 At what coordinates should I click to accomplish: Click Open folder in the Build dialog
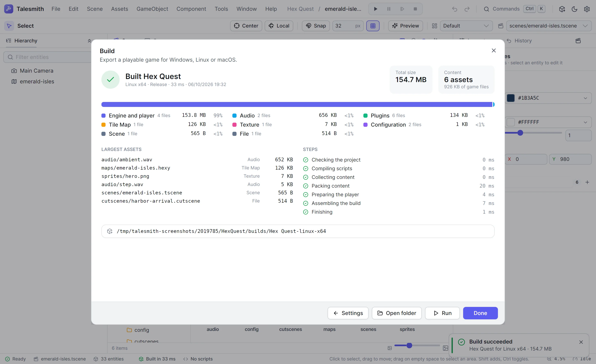[397, 313]
